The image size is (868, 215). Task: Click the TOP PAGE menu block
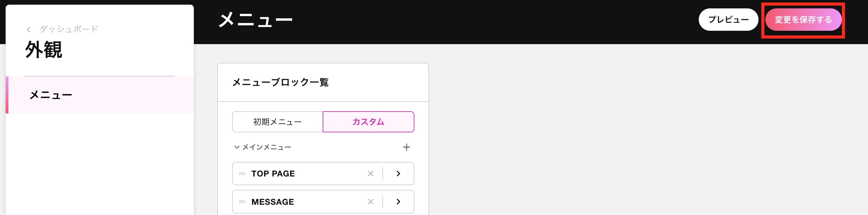323,174
